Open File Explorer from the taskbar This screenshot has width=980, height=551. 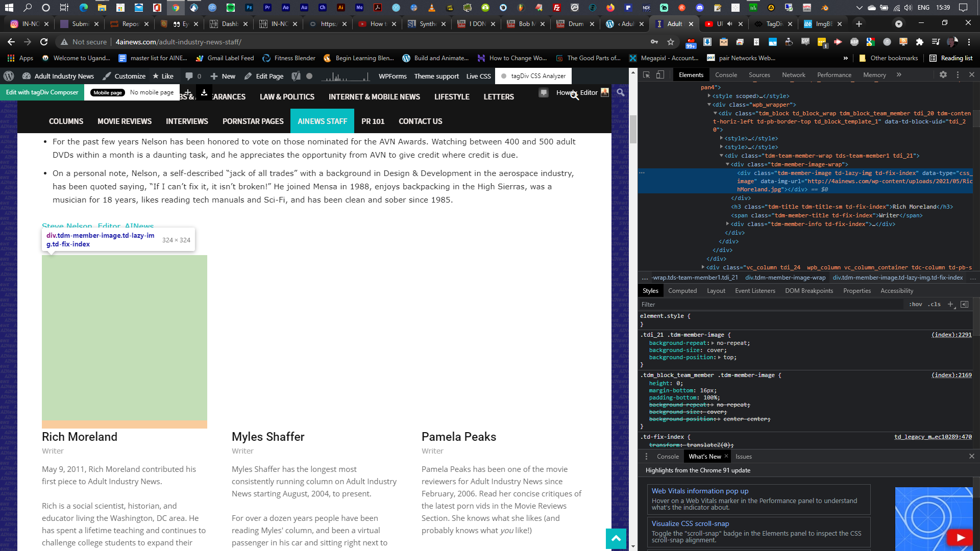[102, 8]
